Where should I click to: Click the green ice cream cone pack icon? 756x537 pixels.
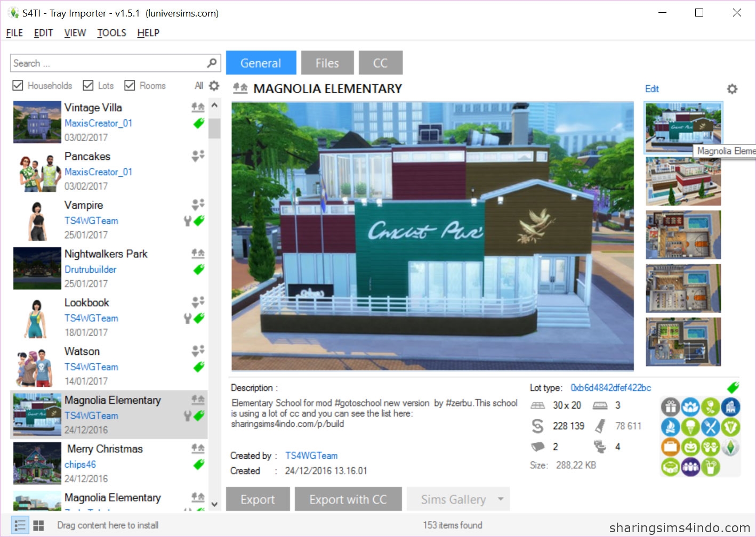pos(690,427)
